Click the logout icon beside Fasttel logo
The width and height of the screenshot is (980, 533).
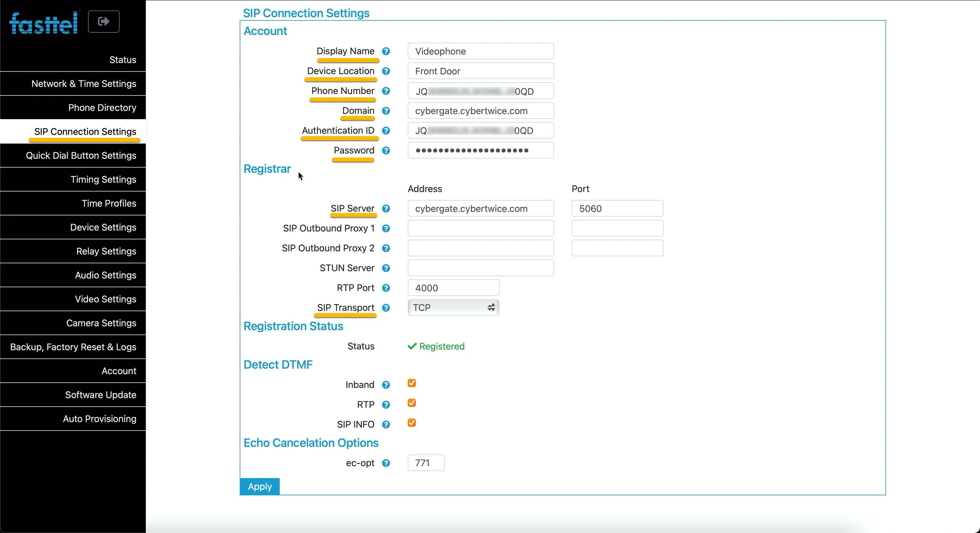104,22
